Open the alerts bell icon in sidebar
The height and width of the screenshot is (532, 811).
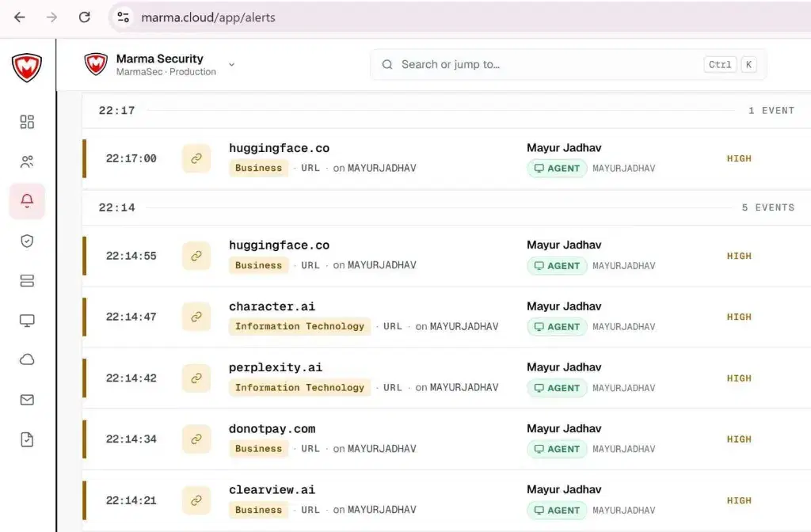click(x=27, y=200)
